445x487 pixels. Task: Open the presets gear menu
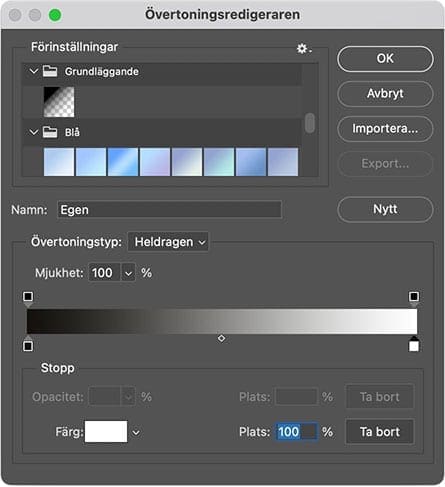tap(304, 49)
